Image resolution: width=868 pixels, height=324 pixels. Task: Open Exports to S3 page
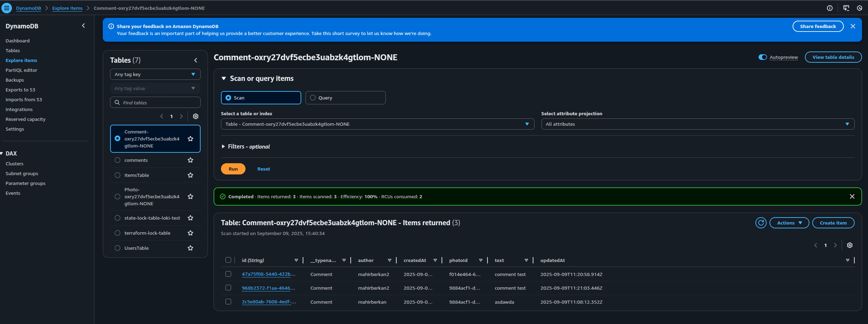[x=20, y=90]
